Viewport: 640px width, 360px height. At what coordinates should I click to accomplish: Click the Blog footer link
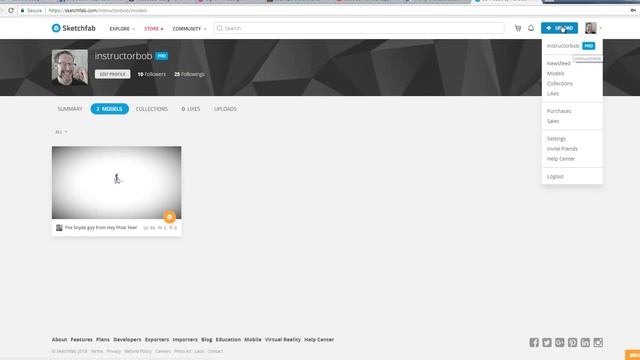(207, 340)
